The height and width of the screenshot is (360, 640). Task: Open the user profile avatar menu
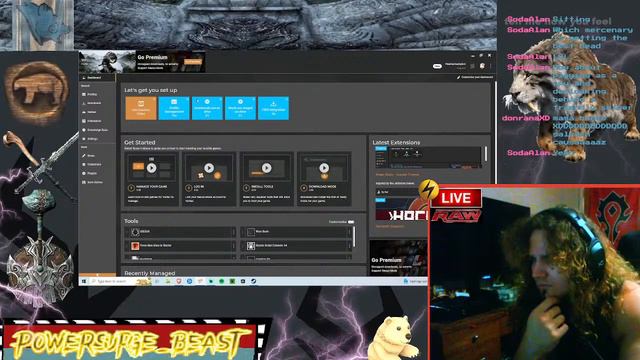(x=482, y=65)
